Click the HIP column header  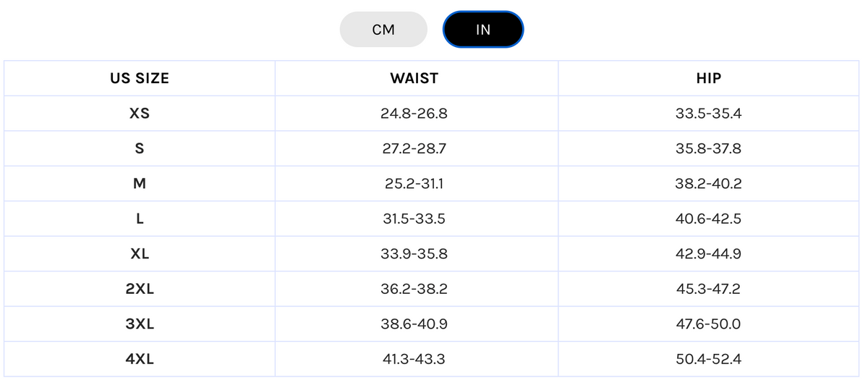click(x=708, y=78)
